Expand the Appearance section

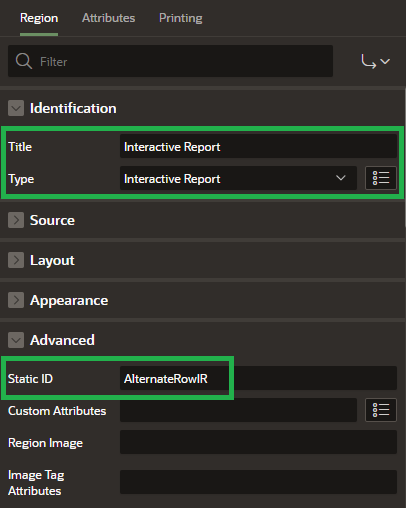pos(16,300)
